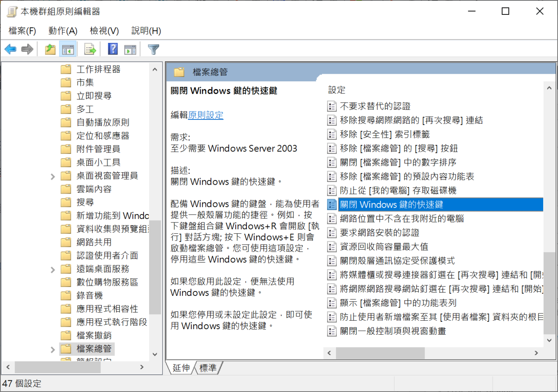Select 網路位置中不含在我附近的電腦 setting
The image size is (558, 392).
point(402,219)
